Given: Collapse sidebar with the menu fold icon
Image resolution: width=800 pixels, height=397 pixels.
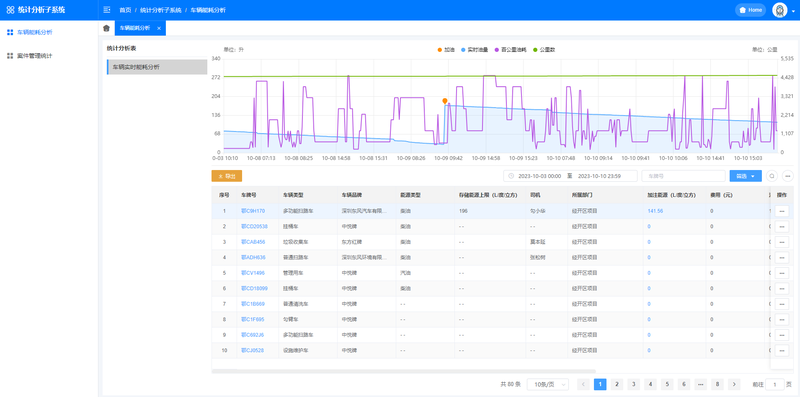Looking at the screenshot, I should pos(106,10).
